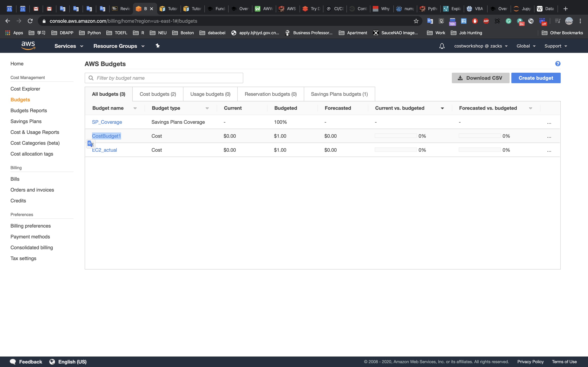Open the AdBlock Plus extension icon
588x367 pixels.
pyautogui.click(x=486, y=21)
